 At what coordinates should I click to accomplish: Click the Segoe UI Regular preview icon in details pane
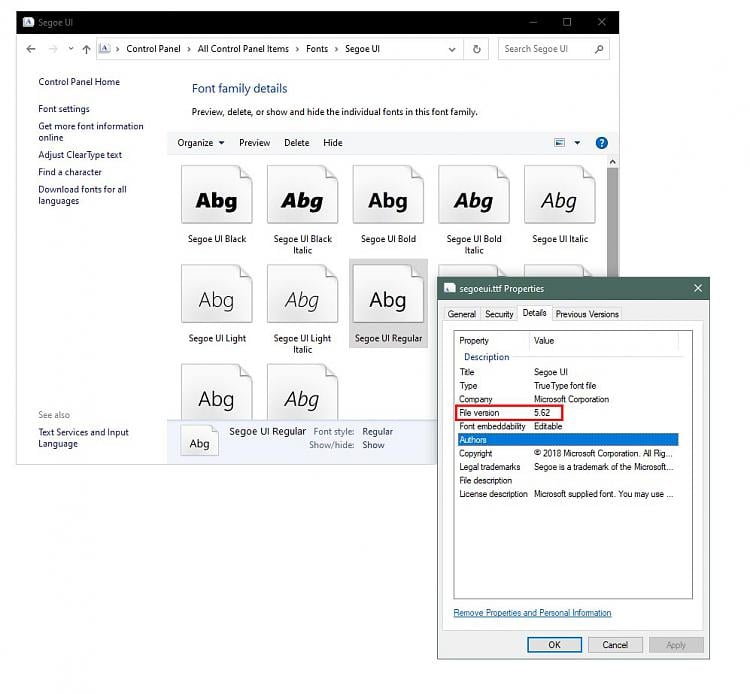[199, 441]
